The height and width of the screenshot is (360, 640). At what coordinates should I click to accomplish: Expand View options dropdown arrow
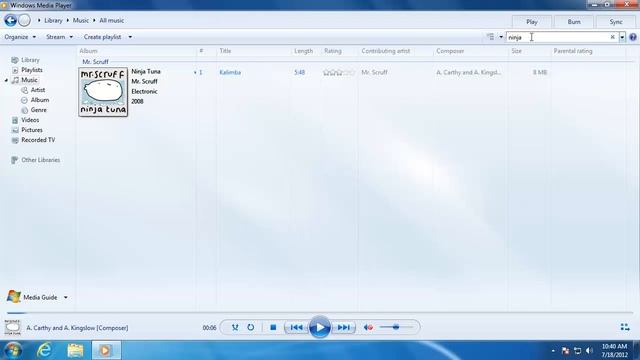[501, 37]
